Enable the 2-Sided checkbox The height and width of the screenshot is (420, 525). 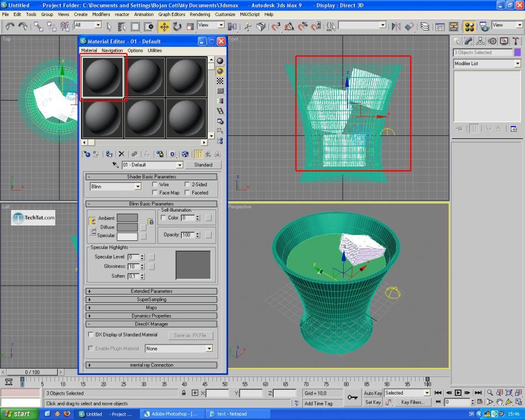pos(187,184)
